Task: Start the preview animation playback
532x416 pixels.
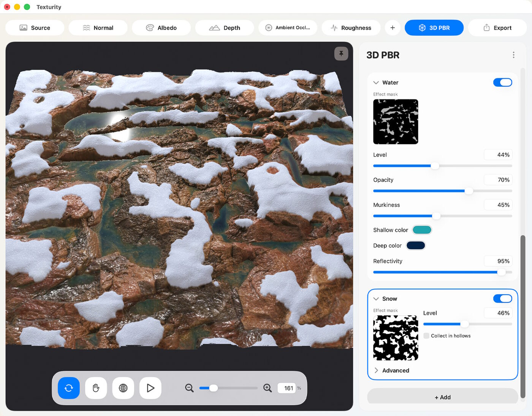Action: 150,388
